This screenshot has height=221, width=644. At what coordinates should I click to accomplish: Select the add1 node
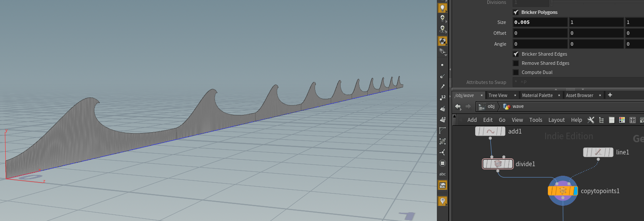pyautogui.click(x=490, y=131)
